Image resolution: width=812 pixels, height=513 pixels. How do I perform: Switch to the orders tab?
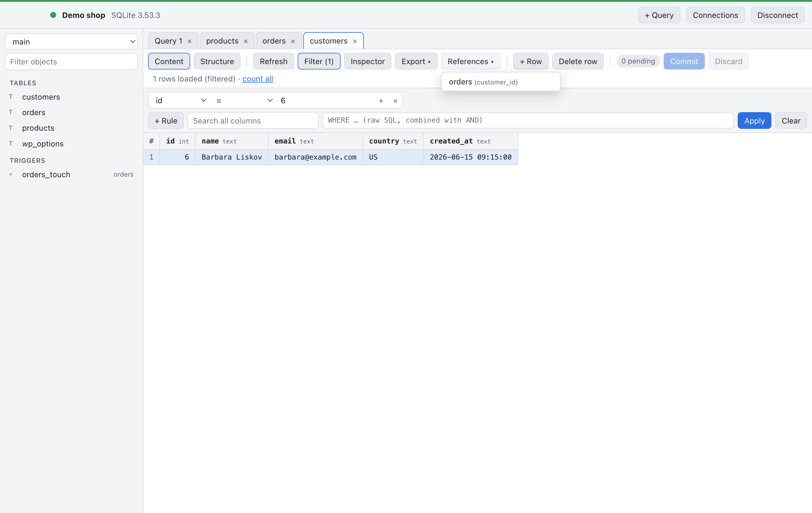[274, 41]
